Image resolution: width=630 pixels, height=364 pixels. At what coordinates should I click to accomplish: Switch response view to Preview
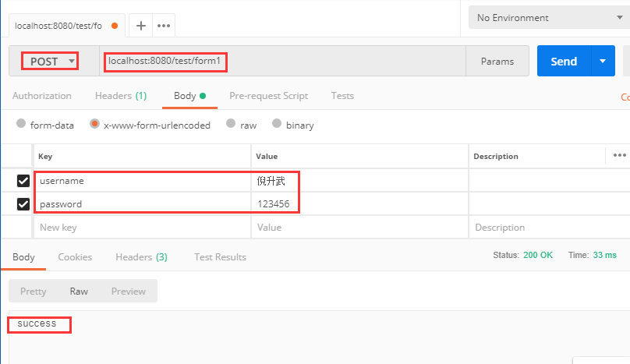click(x=128, y=292)
